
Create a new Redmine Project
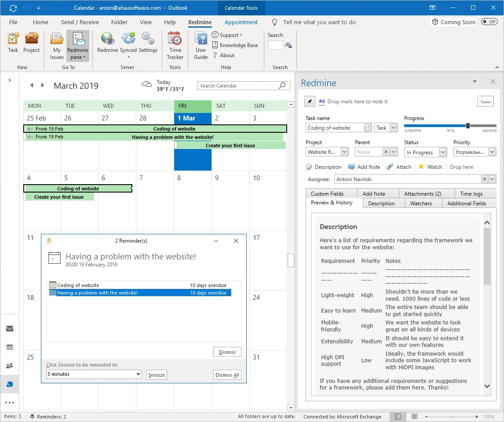31,43
